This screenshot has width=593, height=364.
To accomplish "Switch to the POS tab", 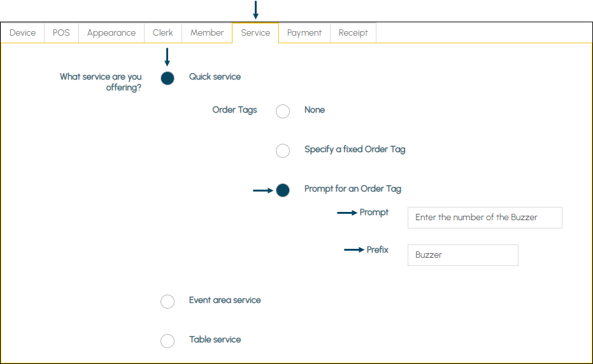I will [61, 33].
